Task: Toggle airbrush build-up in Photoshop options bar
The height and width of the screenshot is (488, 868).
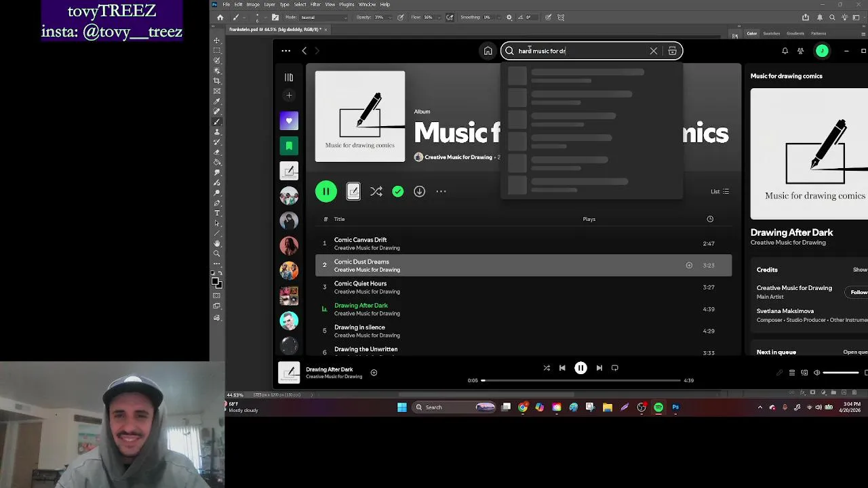Action: click(450, 18)
